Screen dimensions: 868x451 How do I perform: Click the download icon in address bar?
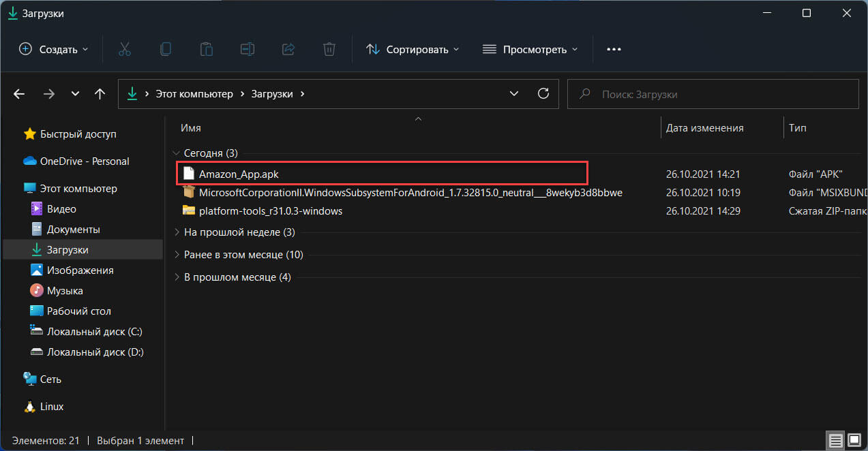(132, 94)
